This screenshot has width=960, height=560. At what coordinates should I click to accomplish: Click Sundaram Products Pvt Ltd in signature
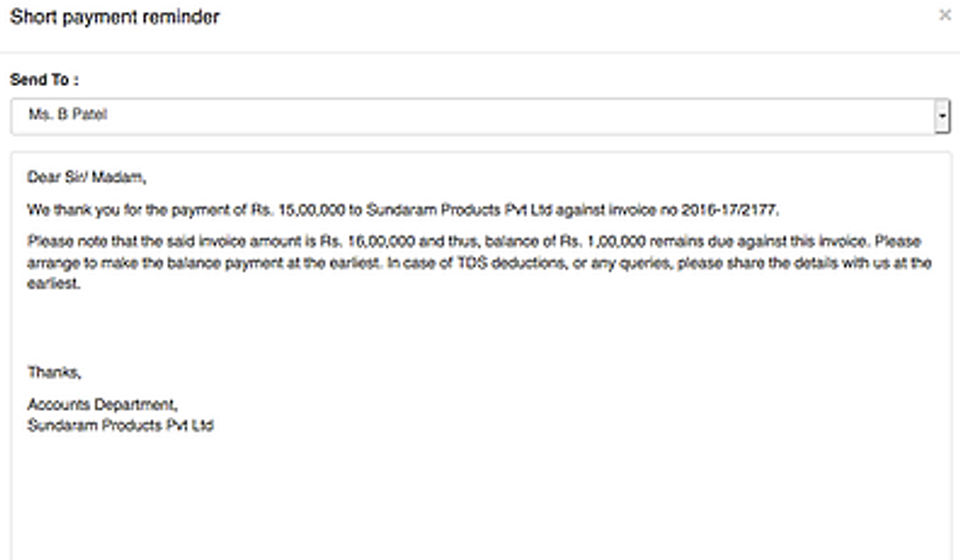click(x=120, y=425)
